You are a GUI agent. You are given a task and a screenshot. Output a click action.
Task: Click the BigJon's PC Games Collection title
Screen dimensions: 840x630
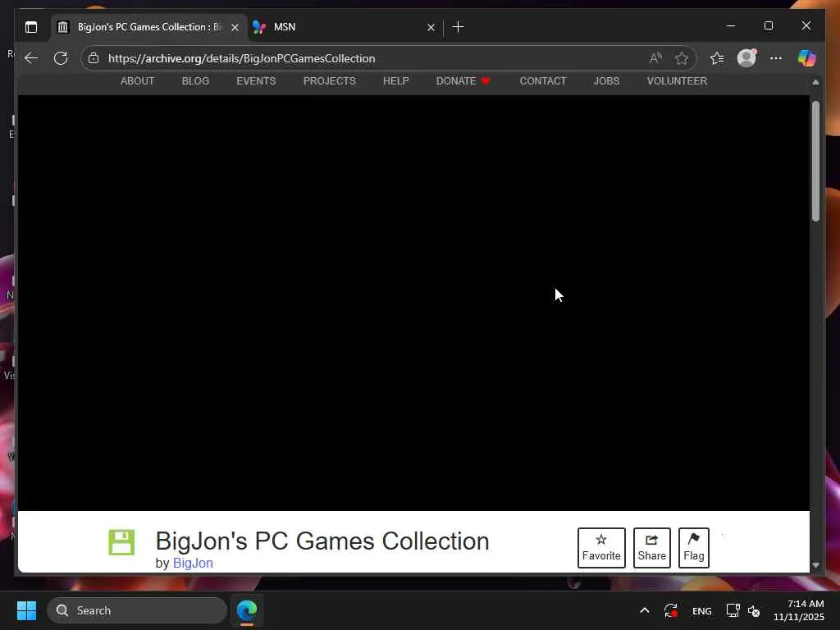point(322,541)
